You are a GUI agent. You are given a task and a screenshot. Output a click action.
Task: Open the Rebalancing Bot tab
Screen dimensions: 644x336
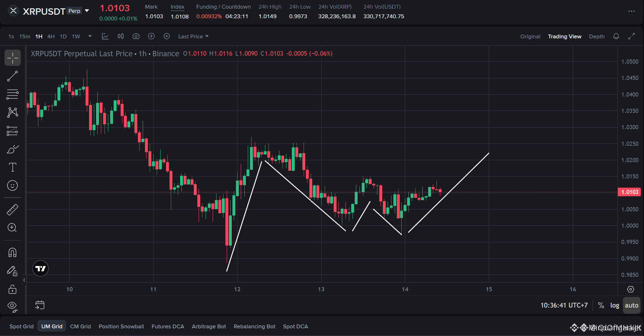click(254, 326)
